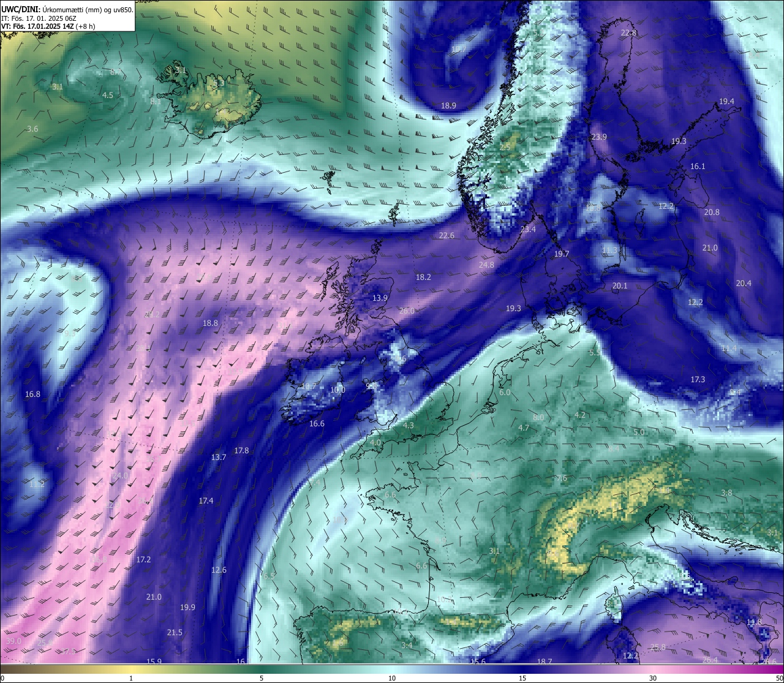784x683 pixels.
Task: Click the 10.0 value over Ireland
Action: tap(338, 390)
